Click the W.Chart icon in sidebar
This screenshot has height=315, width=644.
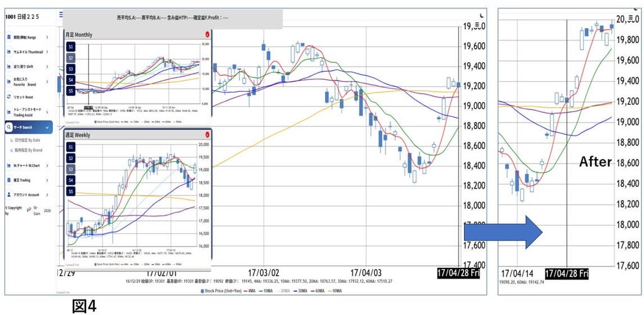click(x=9, y=165)
